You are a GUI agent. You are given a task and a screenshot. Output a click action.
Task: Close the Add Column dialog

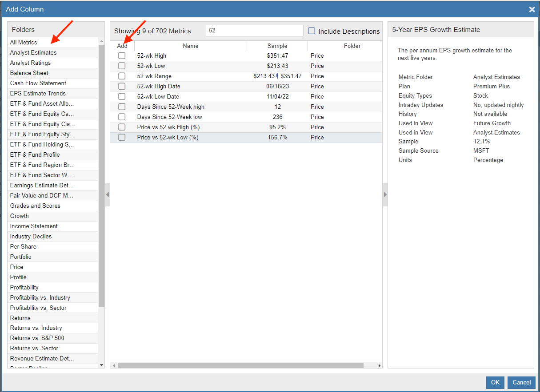[x=532, y=9]
